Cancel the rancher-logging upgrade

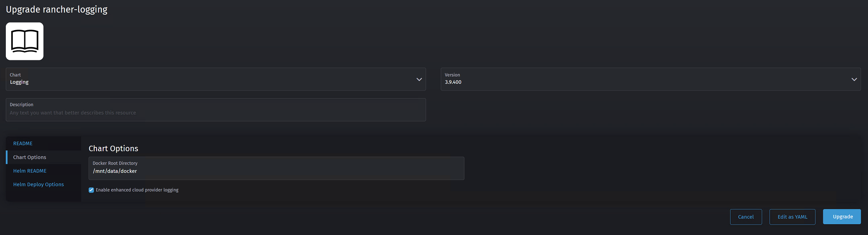pyautogui.click(x=746, y=217)
